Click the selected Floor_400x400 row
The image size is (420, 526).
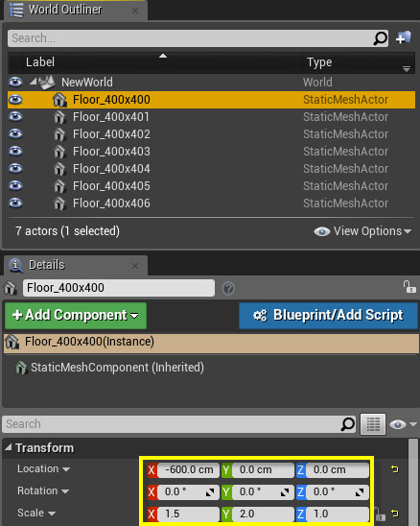(x=211, y=100)
